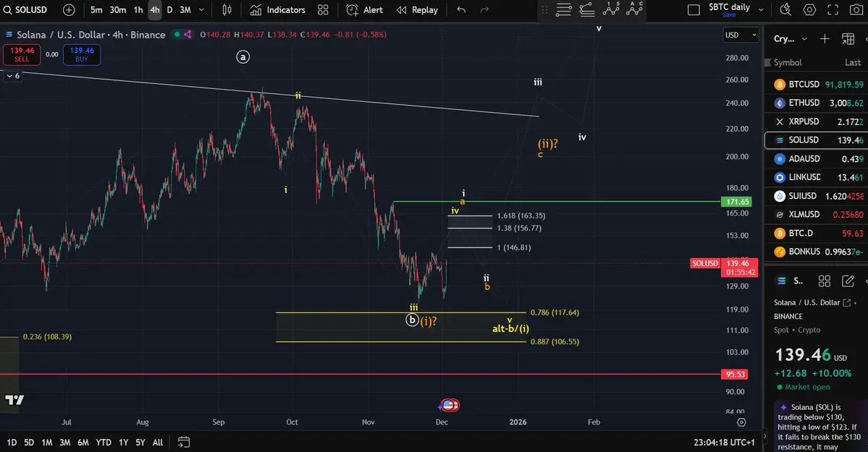Select the horizontal lines drawing tool
Screen dimensions: 868x452
pyautogui.click(x=563, y=9)
